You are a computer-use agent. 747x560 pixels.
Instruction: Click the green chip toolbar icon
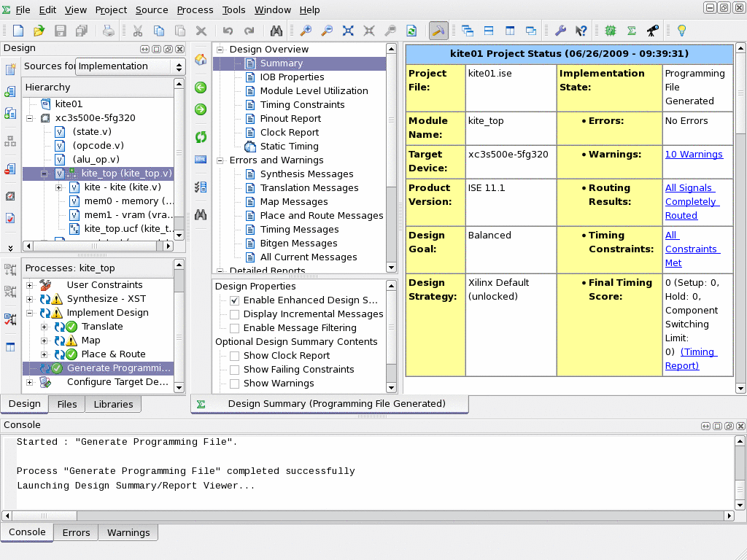[611, 31]
